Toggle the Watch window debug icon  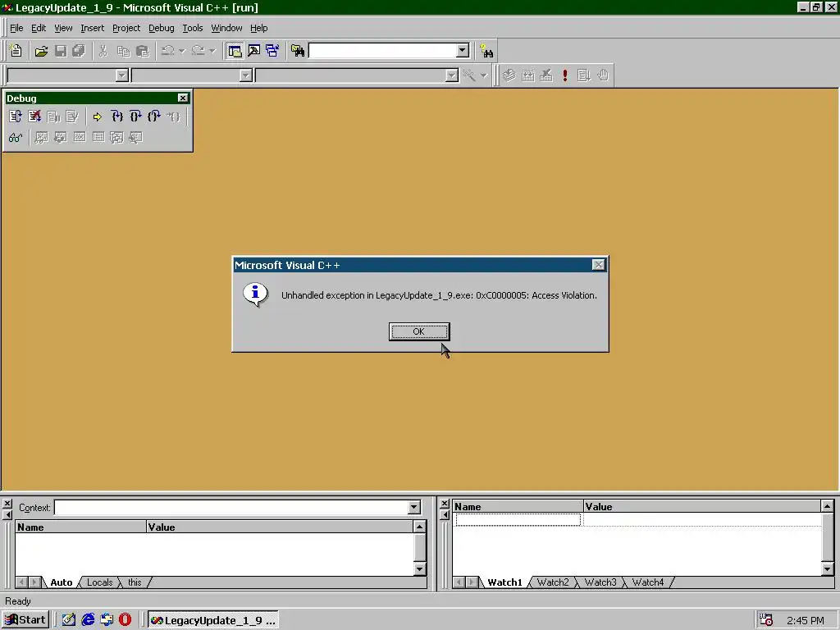click(41, 138)
